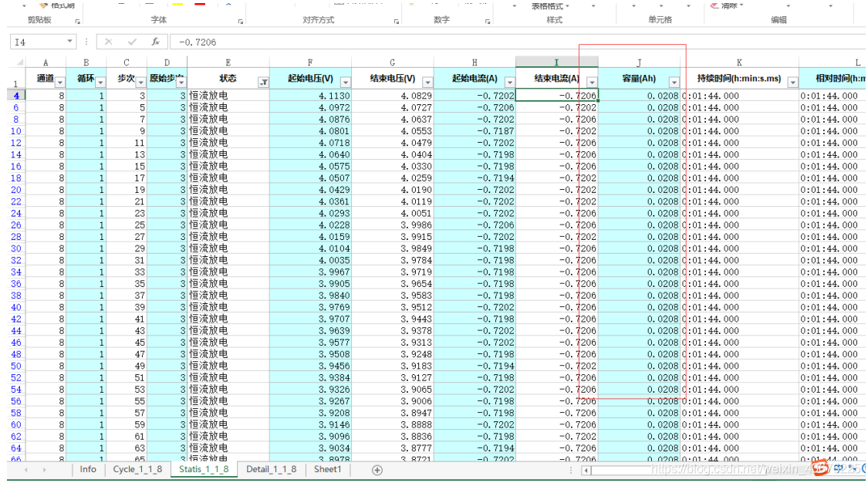Click header cell 容量(Ah)
Screen dimensions: 868x483
(x=639, y=79)
